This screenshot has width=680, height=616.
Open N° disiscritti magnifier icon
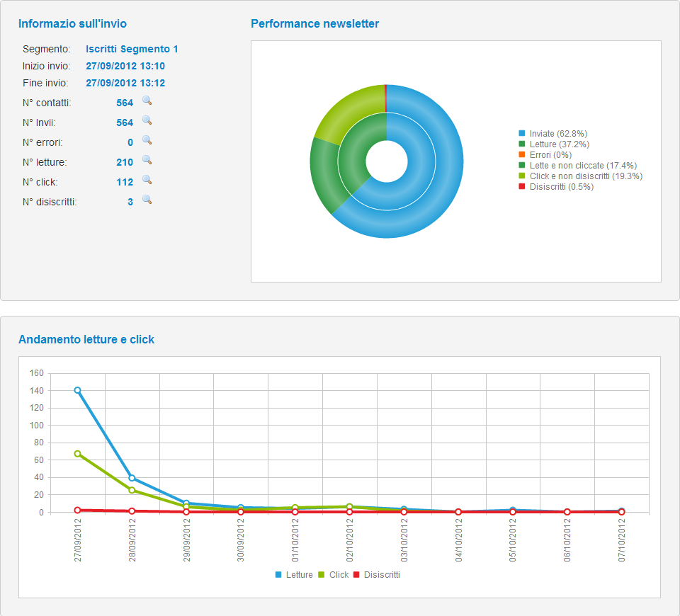pos(147,200)
